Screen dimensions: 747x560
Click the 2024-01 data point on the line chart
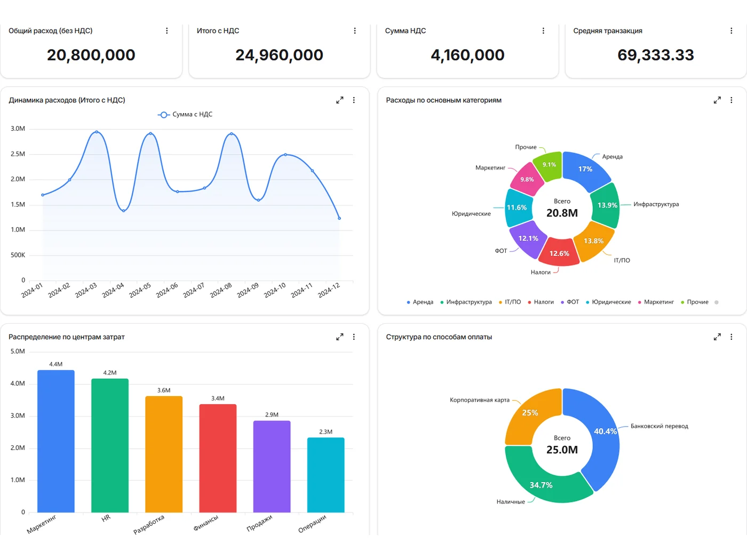(43, 195)
